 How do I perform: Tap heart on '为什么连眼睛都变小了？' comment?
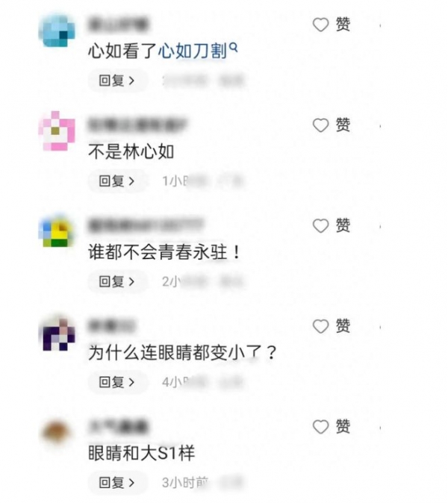pyautogui.click(x=320, y=326)
